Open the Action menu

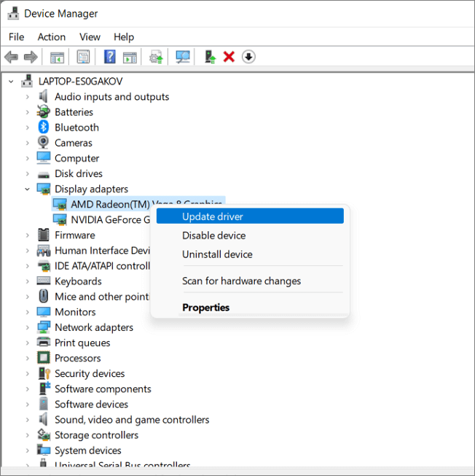(52, 36)
